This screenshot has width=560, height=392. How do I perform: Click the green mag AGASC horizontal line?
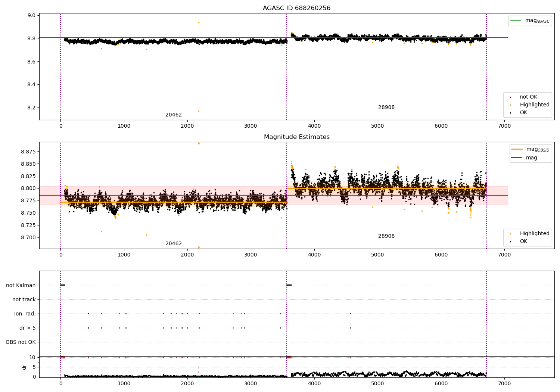pos(274,38)
